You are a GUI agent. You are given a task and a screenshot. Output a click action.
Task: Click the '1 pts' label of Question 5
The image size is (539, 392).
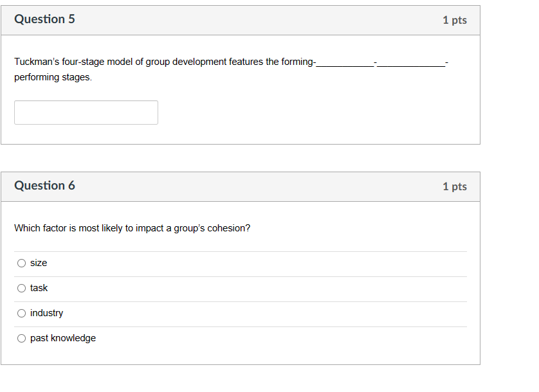454,20
